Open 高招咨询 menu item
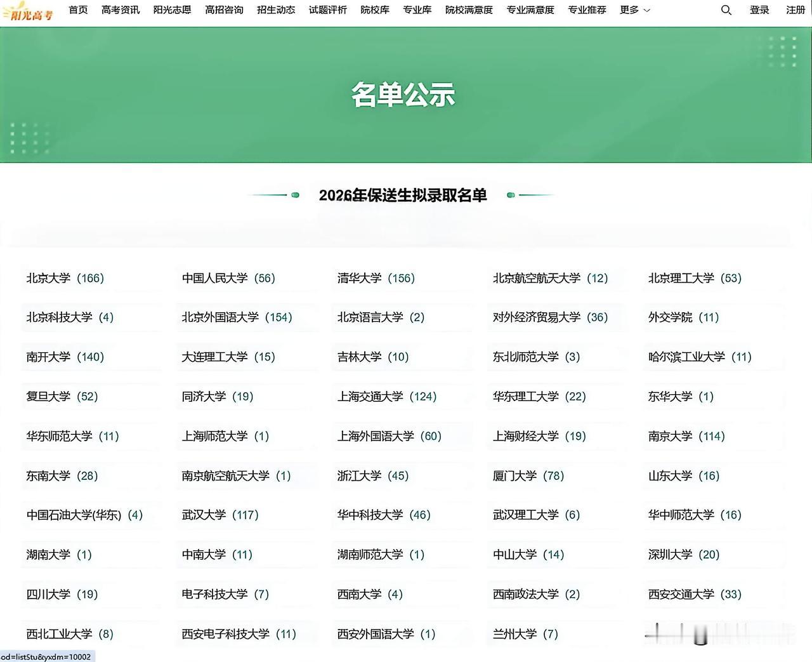The height and width of the screenshot is (662, 812). coord(224,10)
